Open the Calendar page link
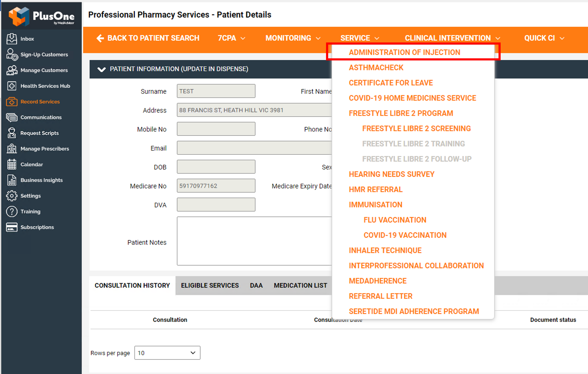Viewport: 588px width, 374px height. [32, 165]
